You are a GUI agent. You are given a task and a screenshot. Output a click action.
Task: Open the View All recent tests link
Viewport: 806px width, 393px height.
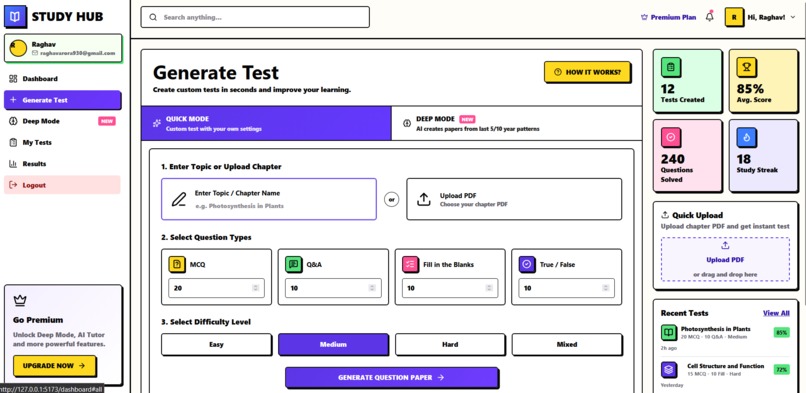coord(776,313)
